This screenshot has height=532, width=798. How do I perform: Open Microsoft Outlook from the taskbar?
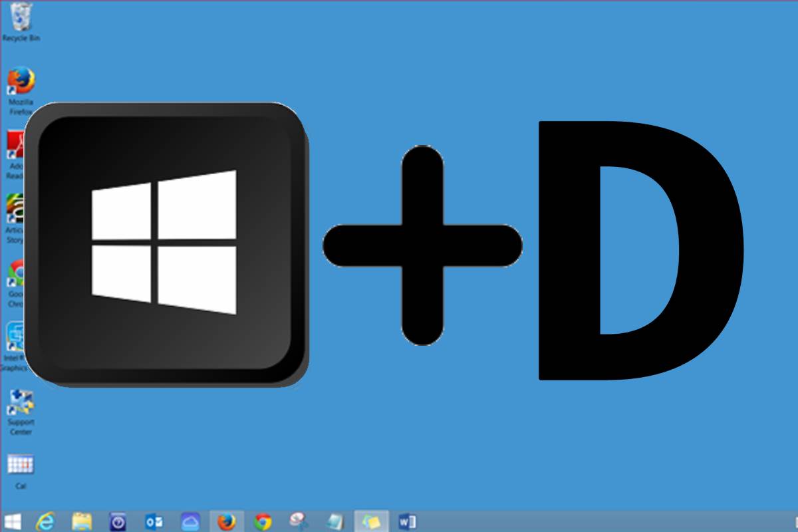pos(153,521)
